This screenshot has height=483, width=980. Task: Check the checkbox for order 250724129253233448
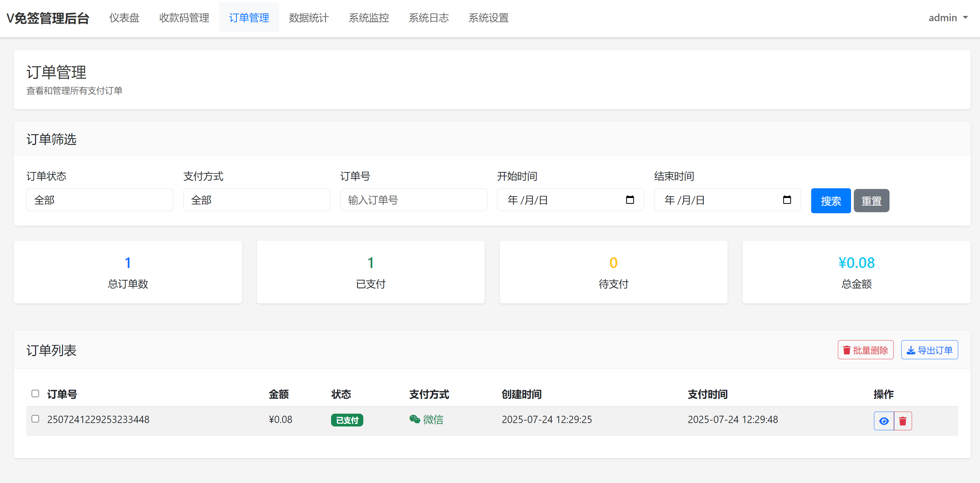pos(35,419)
